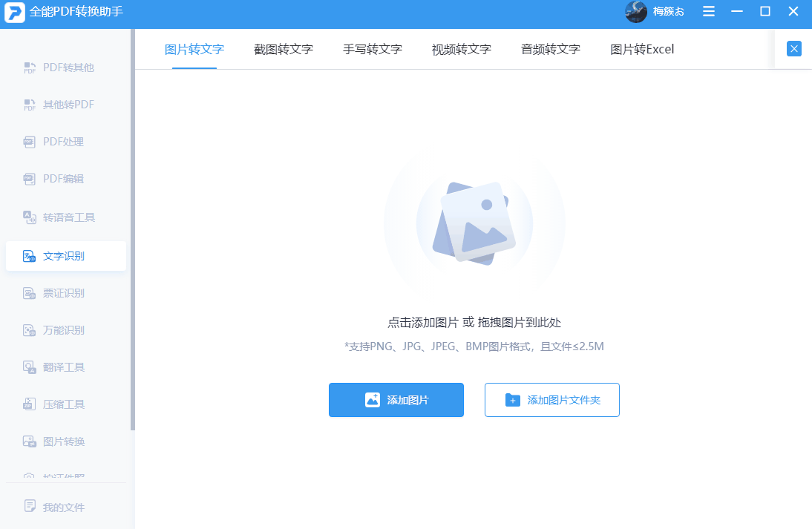The width and height of the screenshot is (812, 529).
Task: Open the 图片转换 tool
Action: [58, 441]
